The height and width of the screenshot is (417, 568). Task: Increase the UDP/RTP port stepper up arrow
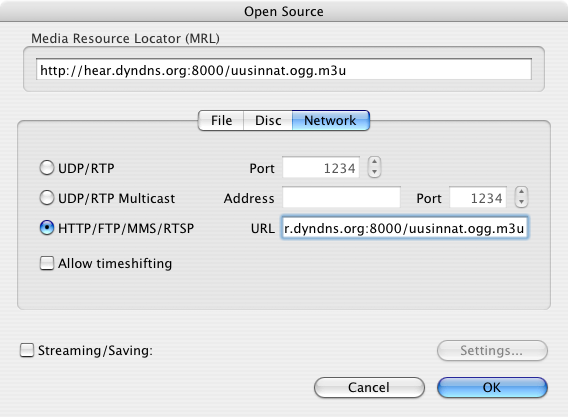[375, 162]
